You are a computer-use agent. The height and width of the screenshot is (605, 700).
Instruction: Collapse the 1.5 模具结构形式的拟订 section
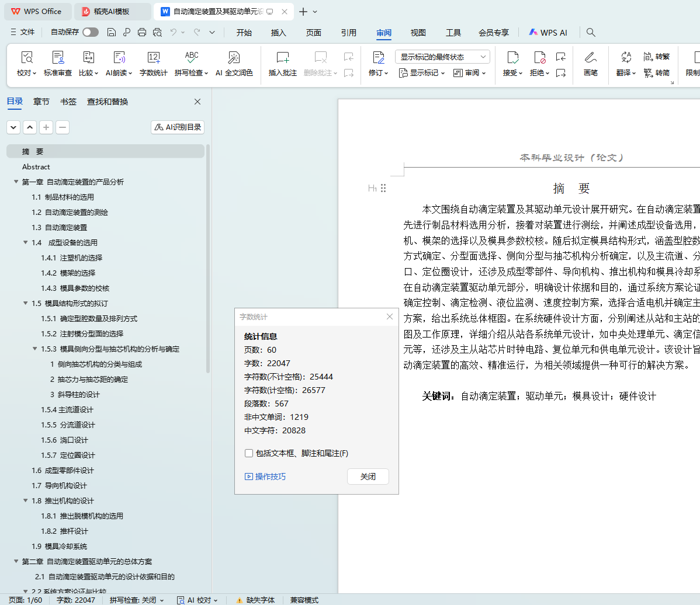(x=26, y=304)
